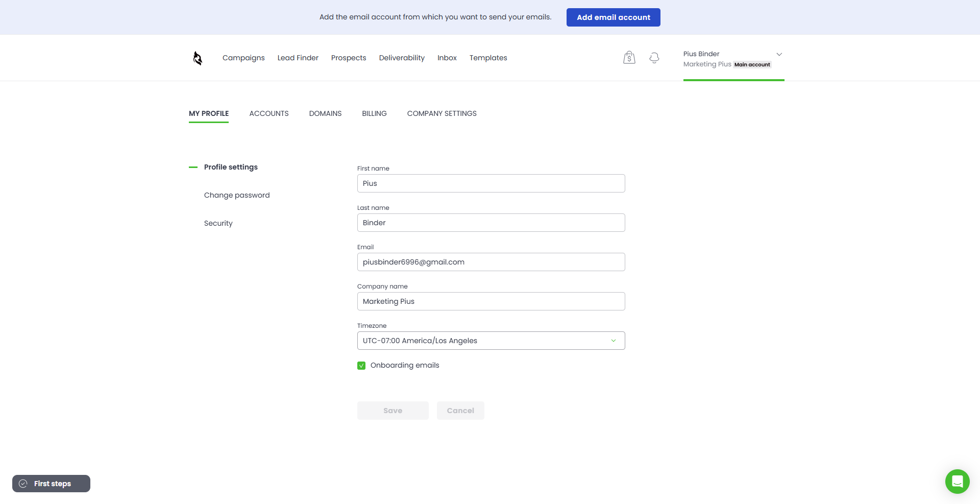Open Lead Finder in the navigation
This screenshot has height=504, width=980.
298,58
